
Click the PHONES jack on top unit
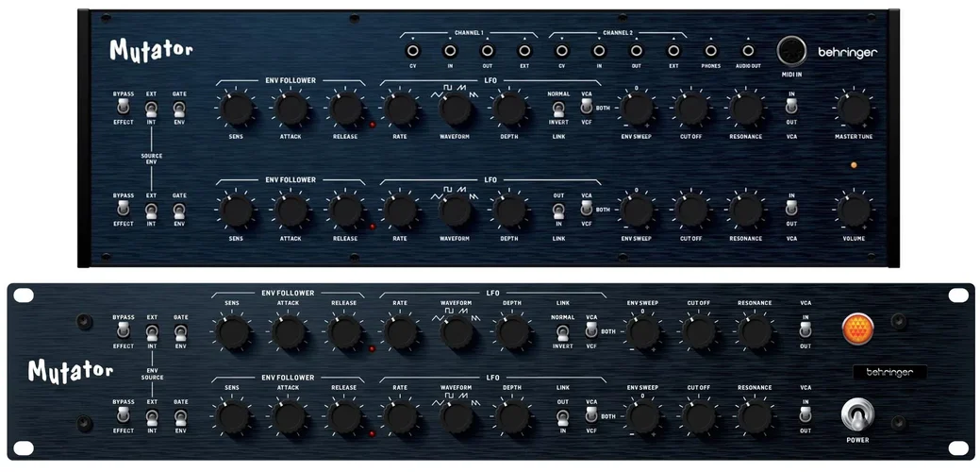[x=710, y=51]
